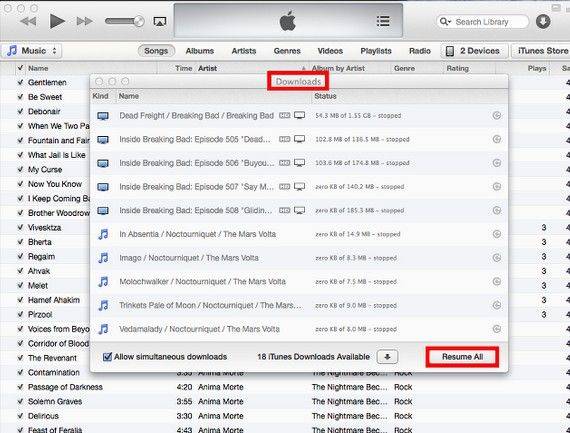Viewport: 570px width, 433px height.
Task: Click the Play button in iTunes toolbar
Action: click(57, 21)
